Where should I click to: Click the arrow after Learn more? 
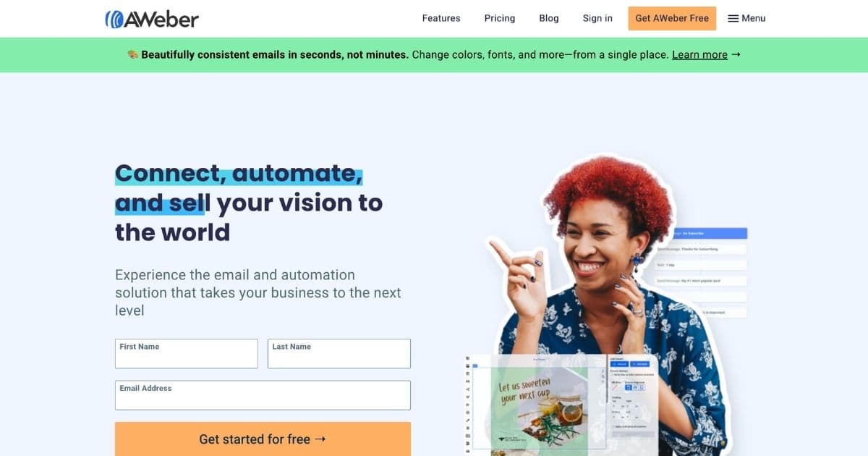coord(736,54)
